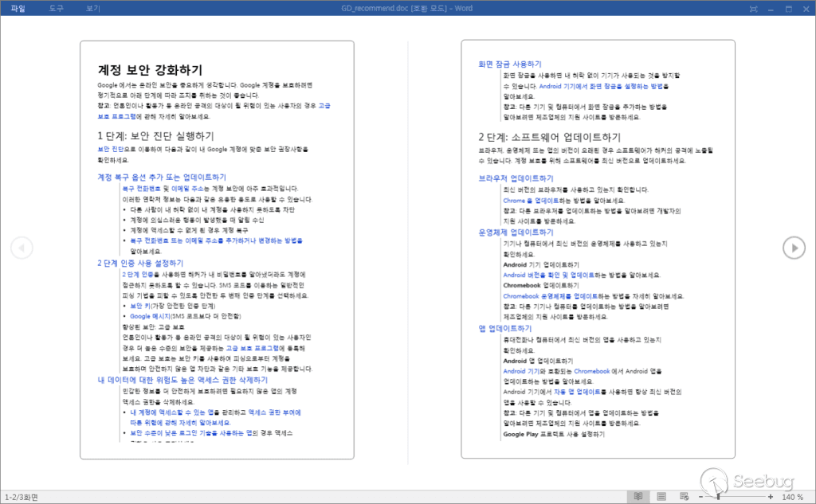Go to the next page with right arrow
This screenshot has height=504, width=816.
[794, 248]
